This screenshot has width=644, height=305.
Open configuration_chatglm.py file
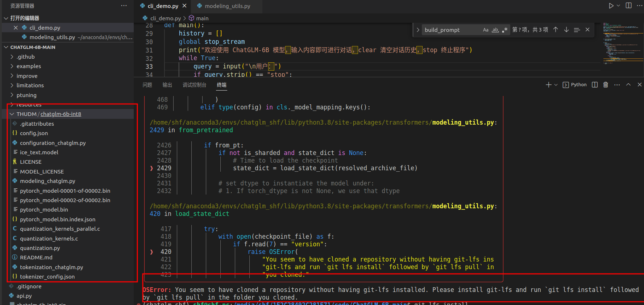click(68, 143)
